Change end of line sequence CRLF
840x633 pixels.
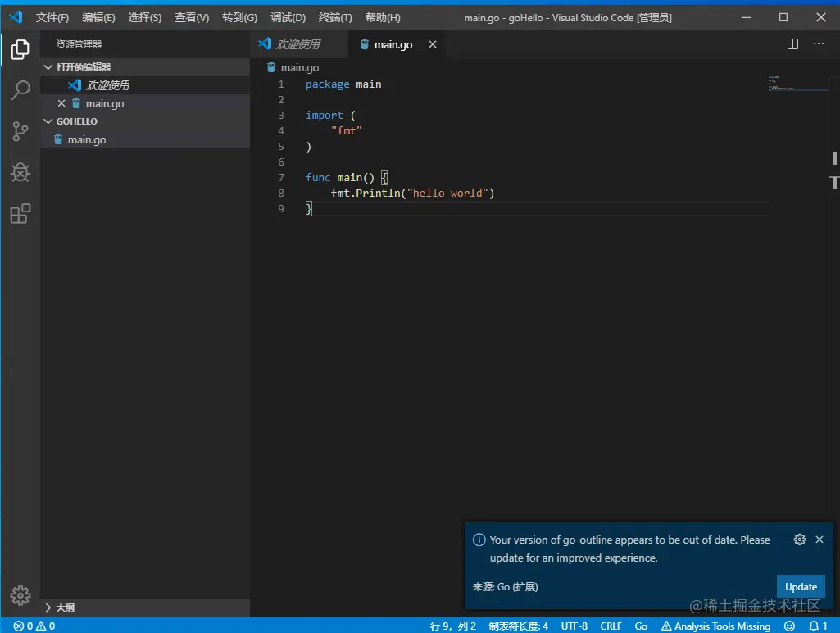click(x=611, y=626)
